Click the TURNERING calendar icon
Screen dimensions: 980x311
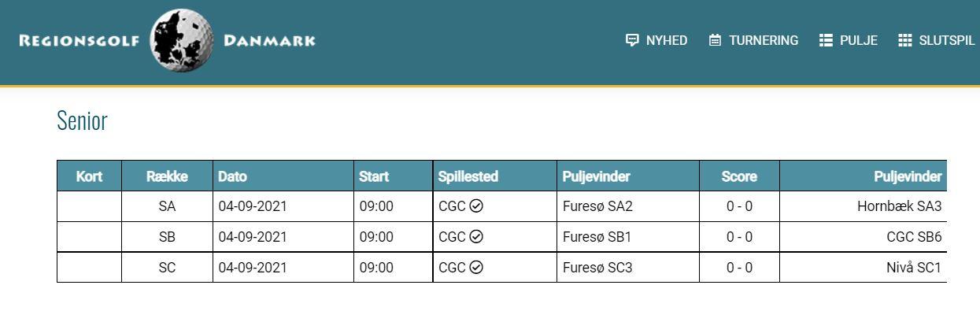click(x=715, y=40)
